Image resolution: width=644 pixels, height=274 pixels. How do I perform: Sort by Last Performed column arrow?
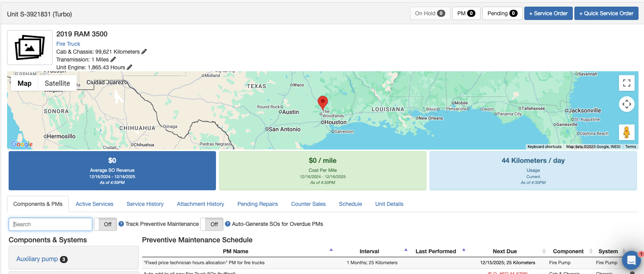coord(464,250)
